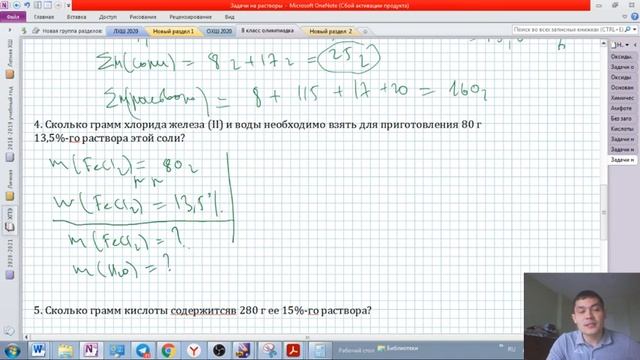Screen dimensions: 640x360
Task: Click the Dock to Desktop icon
Action: coord(38,5)
